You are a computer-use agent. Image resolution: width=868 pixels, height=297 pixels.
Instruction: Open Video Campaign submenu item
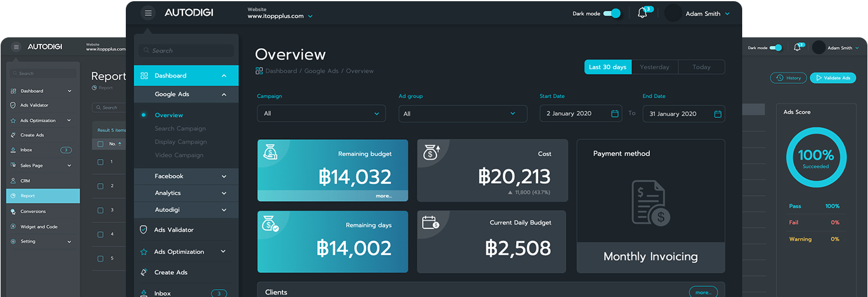coord(179,155)
